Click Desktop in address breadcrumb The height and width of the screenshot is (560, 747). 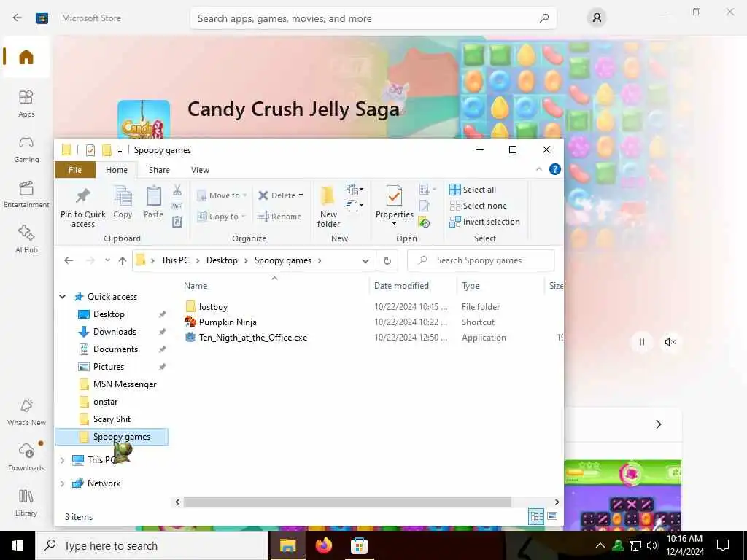tap(222, 260)
